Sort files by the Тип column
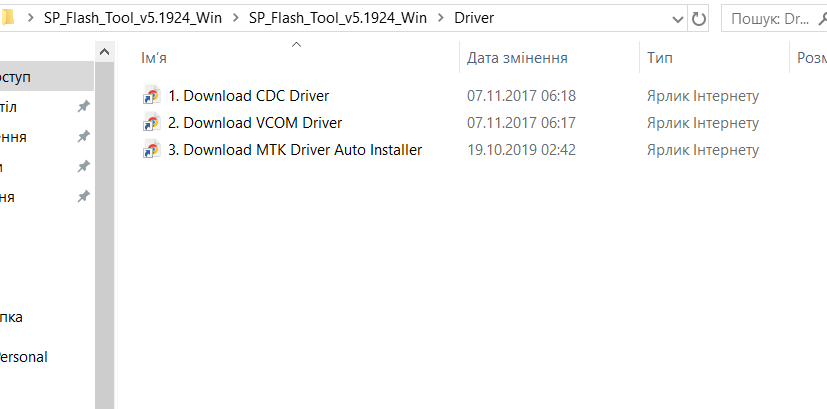 tap(715, 58)
